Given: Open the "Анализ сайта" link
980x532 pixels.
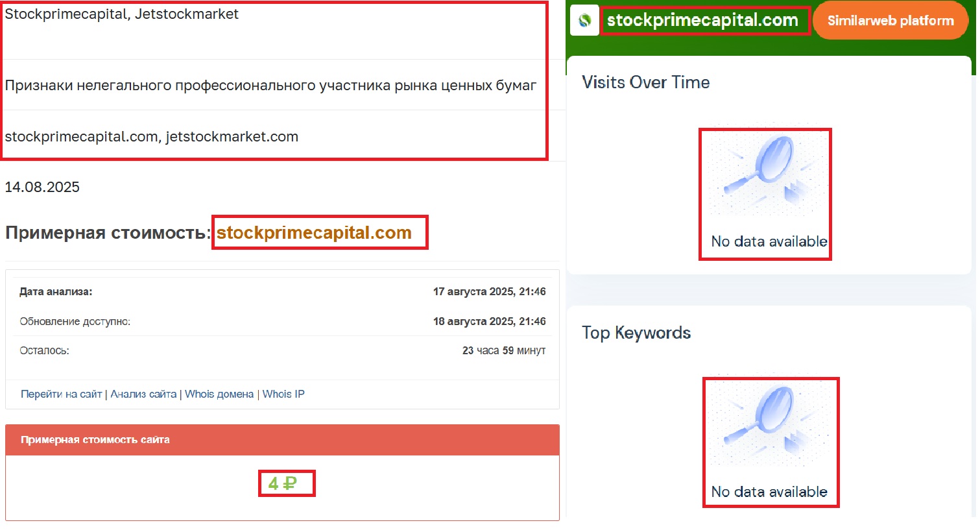Looking at the screenshot, I should tap(143, 393).
